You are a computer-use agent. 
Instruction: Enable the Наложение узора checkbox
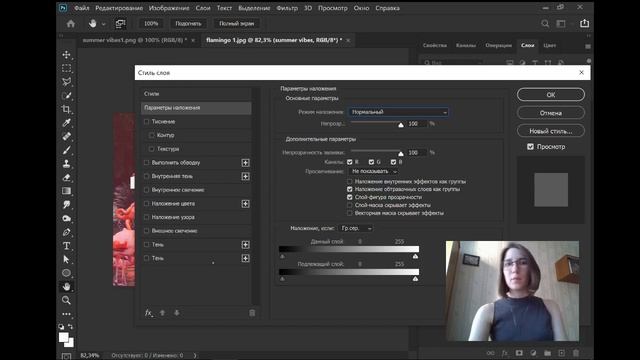147,217
